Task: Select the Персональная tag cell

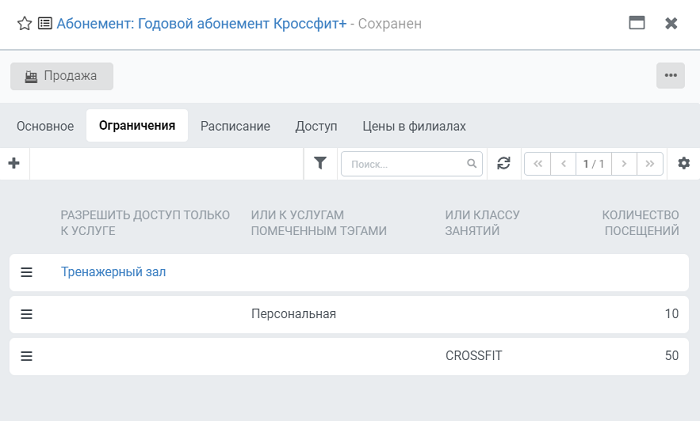Action: pyautogui.click(x=293, y=314)
